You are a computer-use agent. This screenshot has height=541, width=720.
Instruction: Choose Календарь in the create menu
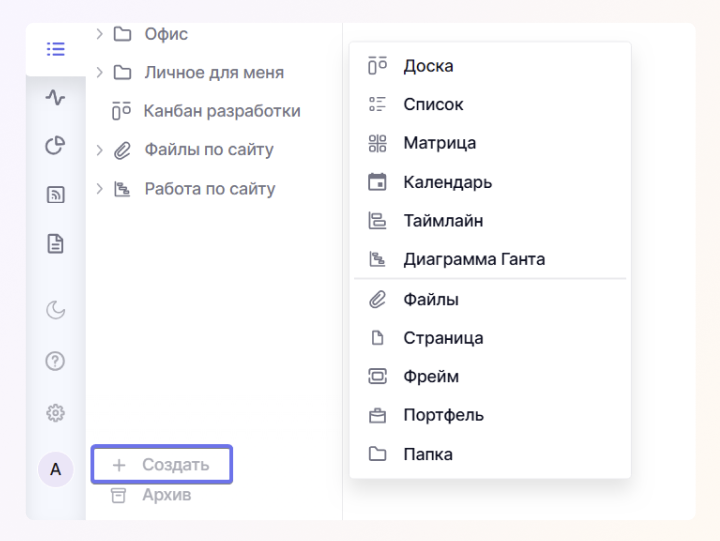coord(490,182)
